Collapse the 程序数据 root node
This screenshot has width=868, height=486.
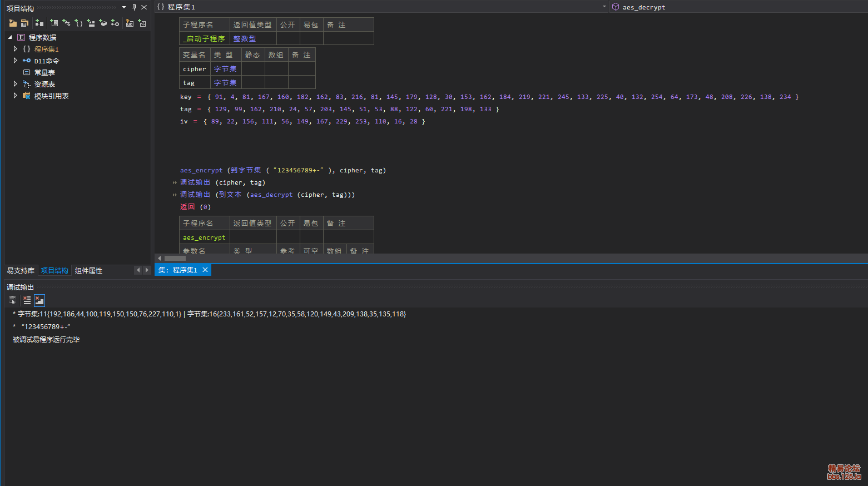click(x=10, y=37)
